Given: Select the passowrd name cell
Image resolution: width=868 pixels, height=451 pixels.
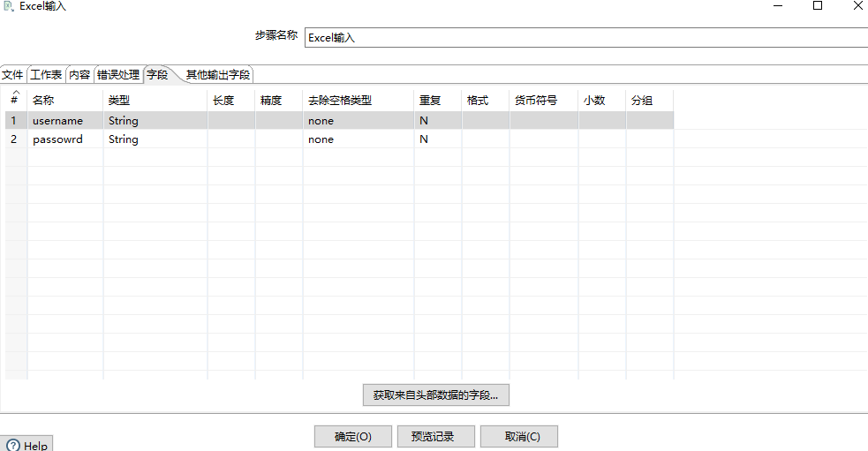Looking at the screenshot, I should click(65, 139).
